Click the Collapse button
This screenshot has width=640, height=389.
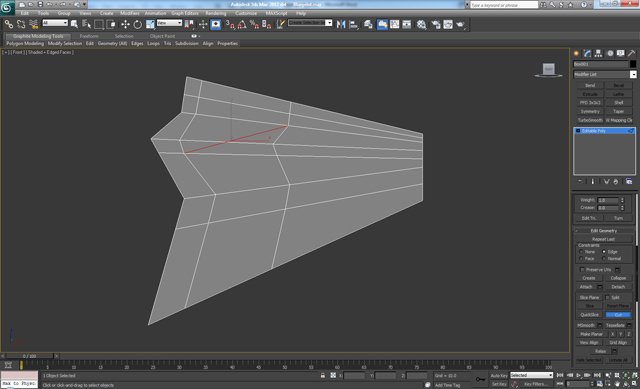coord(618,278)
